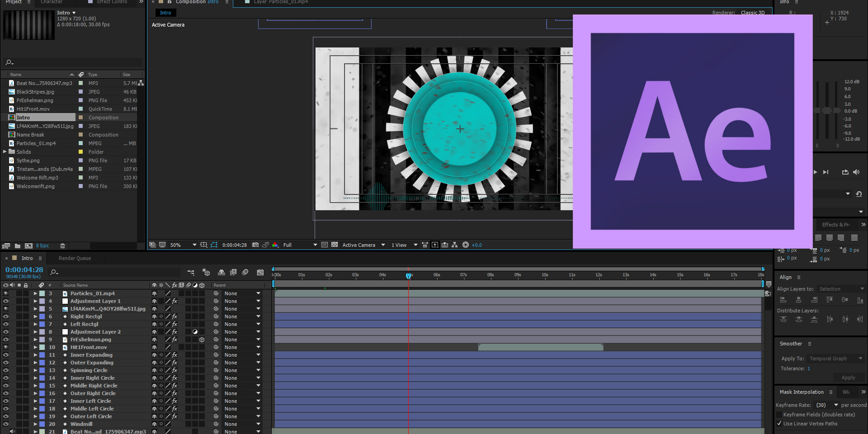Image resolution: width=868 pixels, height=434 pixels.
Task: Switch to Layer Particles_01.mp4 viewer tab
Action: pyautogui.click(x=280, y=2)
